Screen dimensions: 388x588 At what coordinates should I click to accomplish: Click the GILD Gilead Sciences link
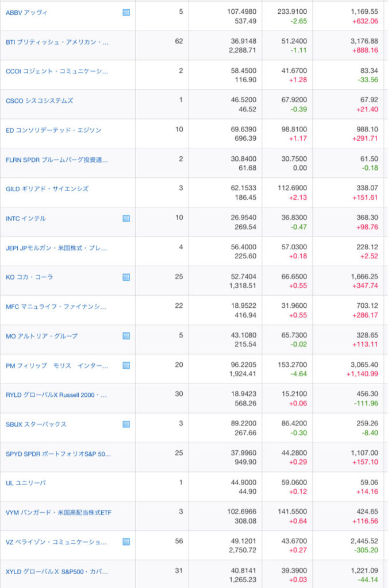click(x=47, y=189)
